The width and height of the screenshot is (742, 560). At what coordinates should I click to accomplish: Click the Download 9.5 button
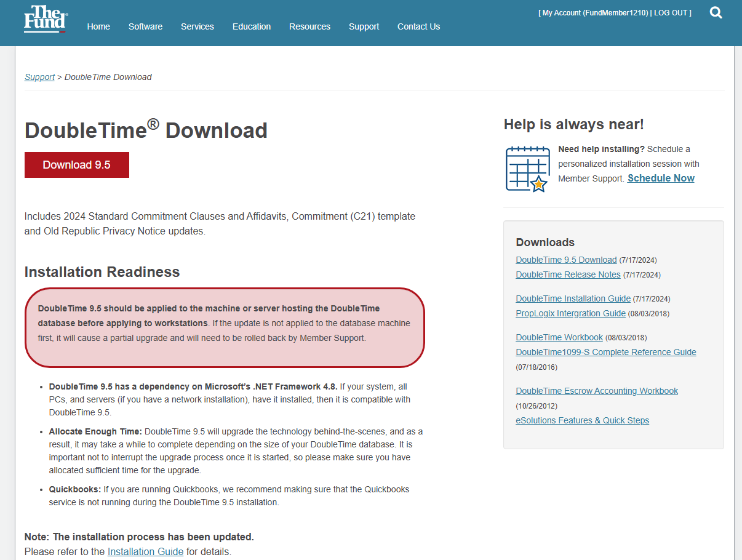(77, 165)
